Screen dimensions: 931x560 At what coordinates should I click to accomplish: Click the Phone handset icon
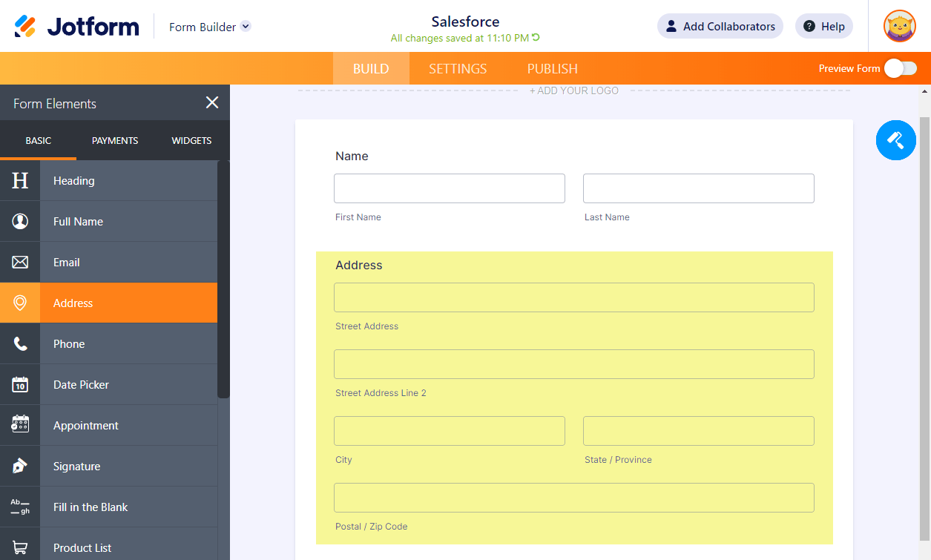pyautogui.click(x=20, y=343)
